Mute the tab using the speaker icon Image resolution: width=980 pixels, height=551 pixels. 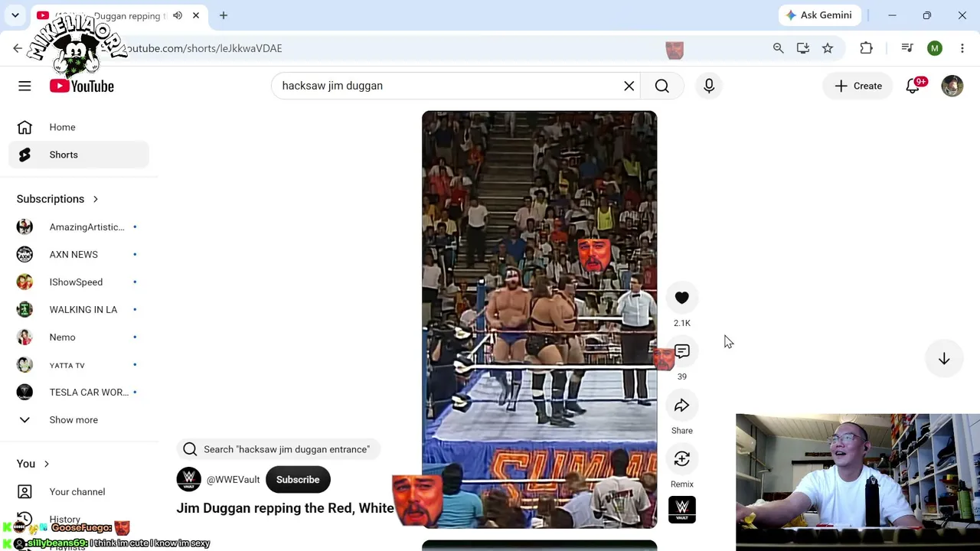pyautogui.click(x=178, y=15)
